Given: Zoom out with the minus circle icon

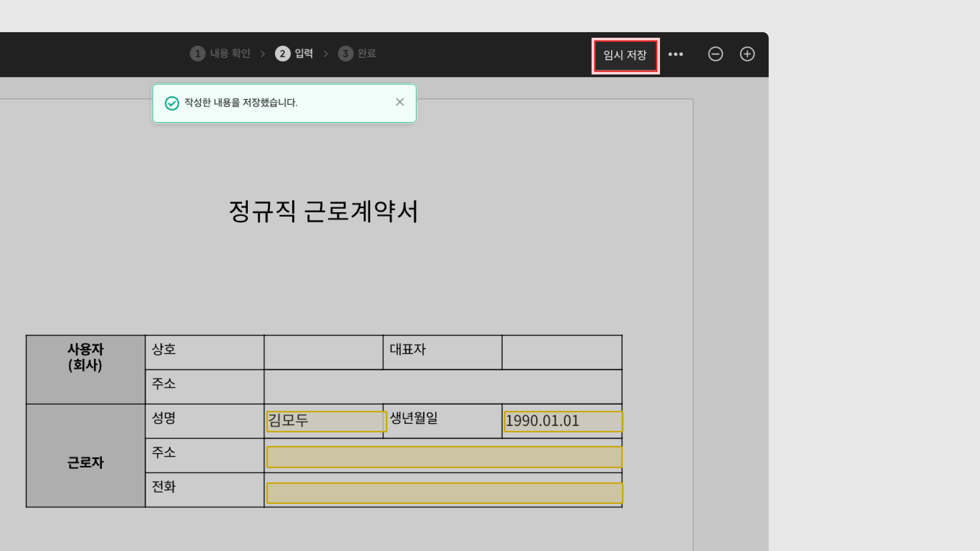Looking at the screenshot, I should [715, 54].
